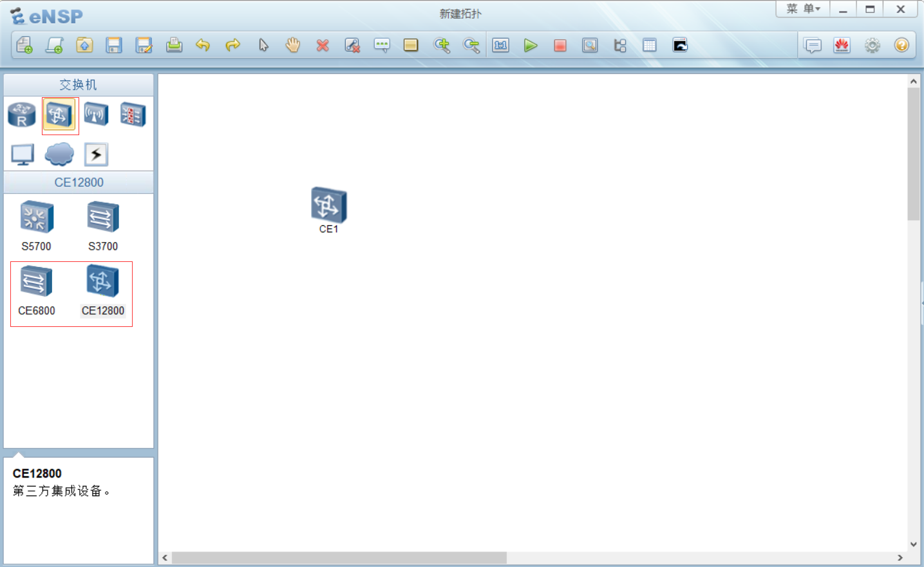Click the delete all connections icon
This screenshot has width=924, height=567.
pyautogui.click(x=352, y=45)
